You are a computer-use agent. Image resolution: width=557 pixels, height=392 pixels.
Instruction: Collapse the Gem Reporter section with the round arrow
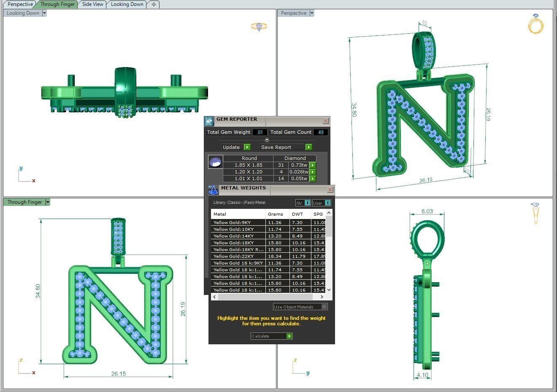(x=267, y=140)
